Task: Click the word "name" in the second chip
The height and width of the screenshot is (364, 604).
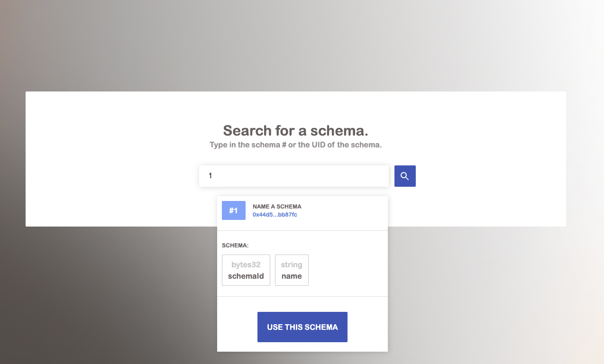Action: tap(292, 276)
